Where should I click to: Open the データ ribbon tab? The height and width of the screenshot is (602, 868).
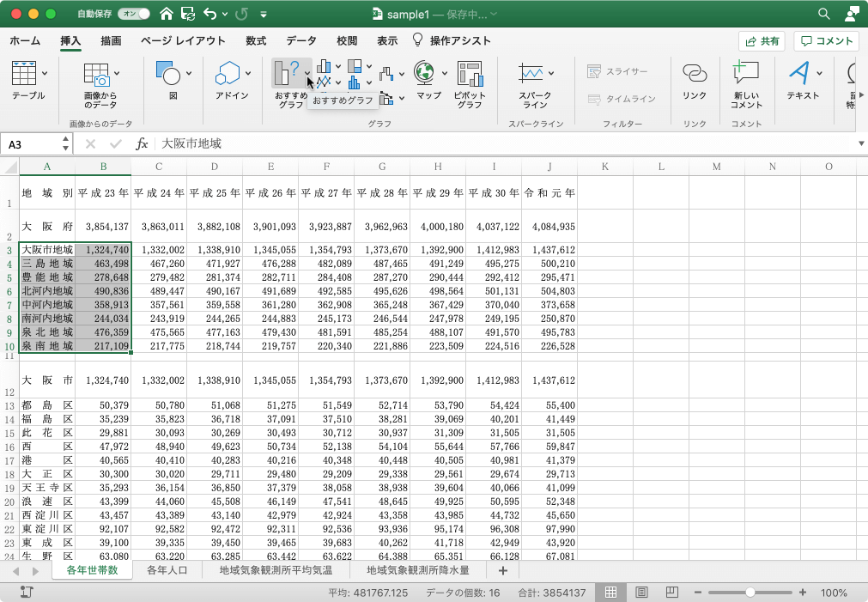pos(301,41)
